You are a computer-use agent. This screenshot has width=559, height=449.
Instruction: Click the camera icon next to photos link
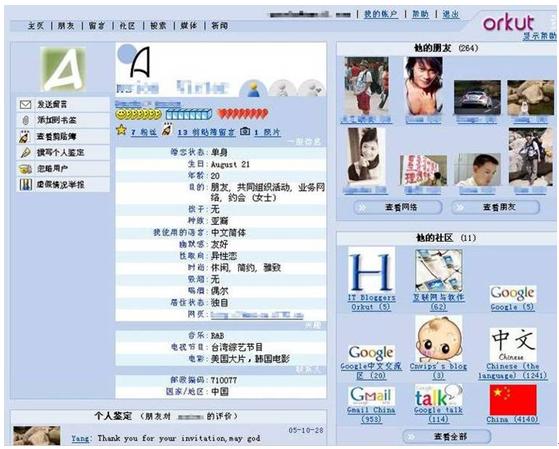245,131
